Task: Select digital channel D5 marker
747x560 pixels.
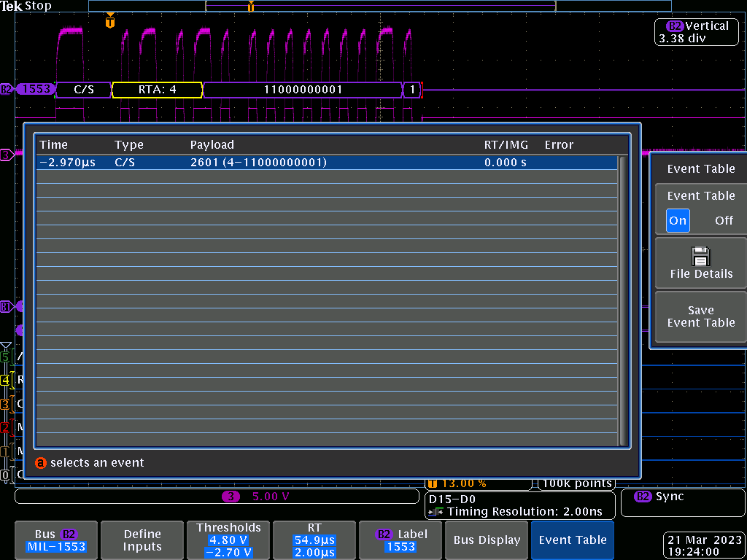Action: (5, 356)
